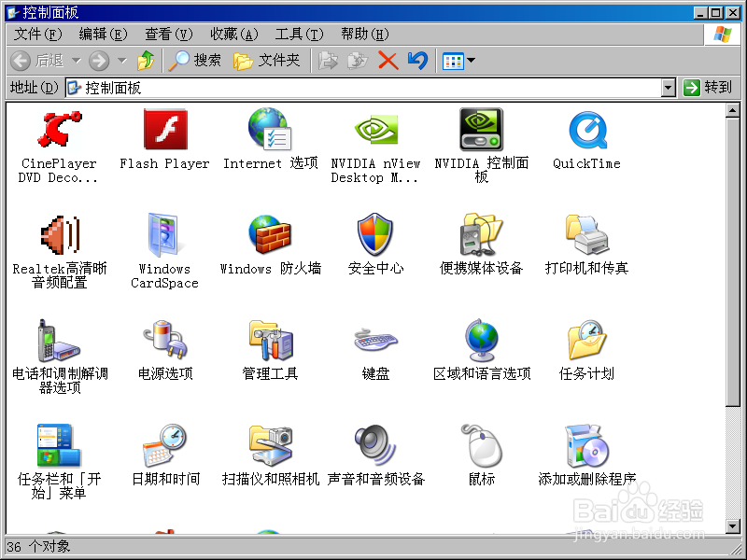Open the 文件(F) menu
Screen dimensions: 747x560
pos(38,34)
